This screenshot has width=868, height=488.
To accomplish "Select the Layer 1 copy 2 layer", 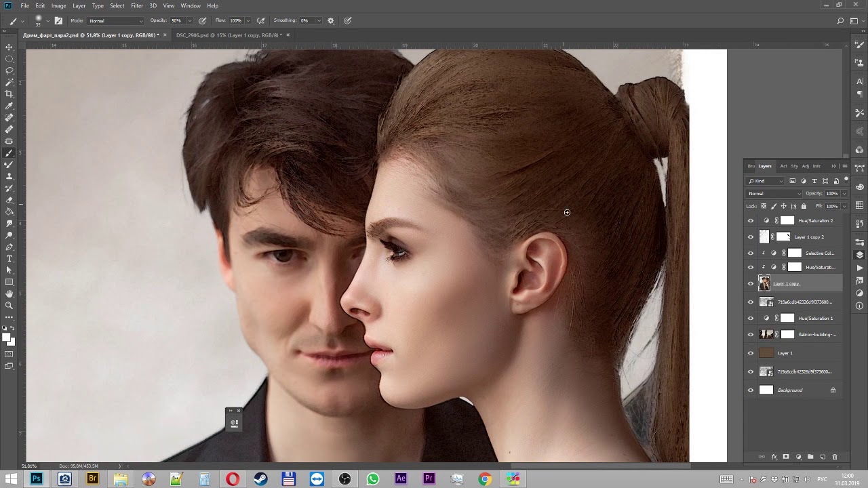I will click(809, 237).
